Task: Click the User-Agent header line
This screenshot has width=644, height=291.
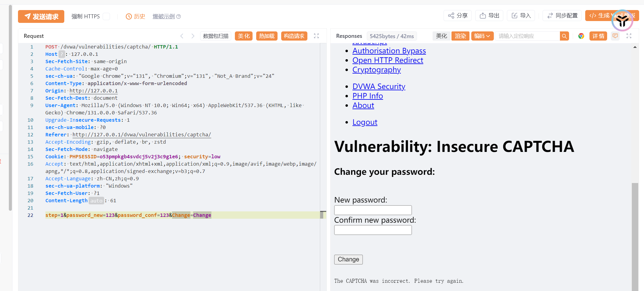Action: tap(175, 109)
